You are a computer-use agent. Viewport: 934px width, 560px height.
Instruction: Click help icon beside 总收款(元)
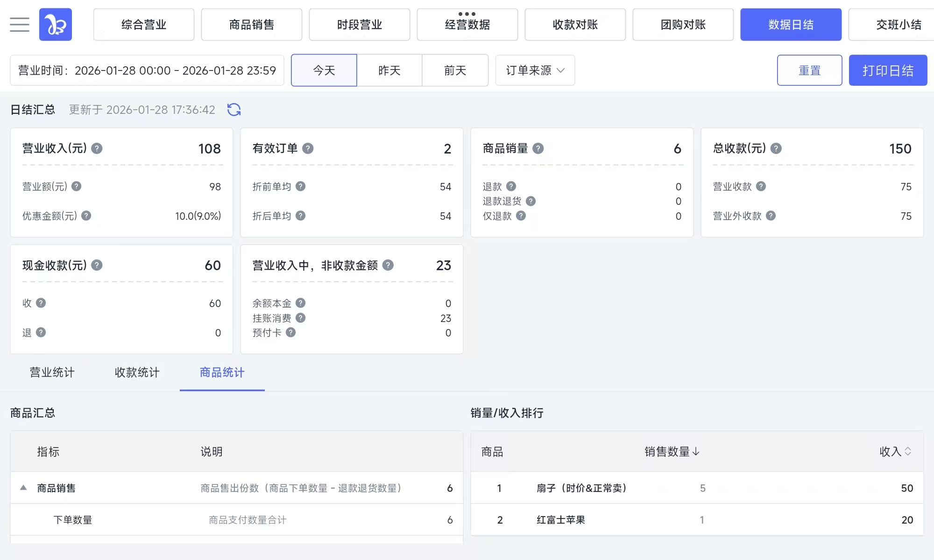point(776,148)
